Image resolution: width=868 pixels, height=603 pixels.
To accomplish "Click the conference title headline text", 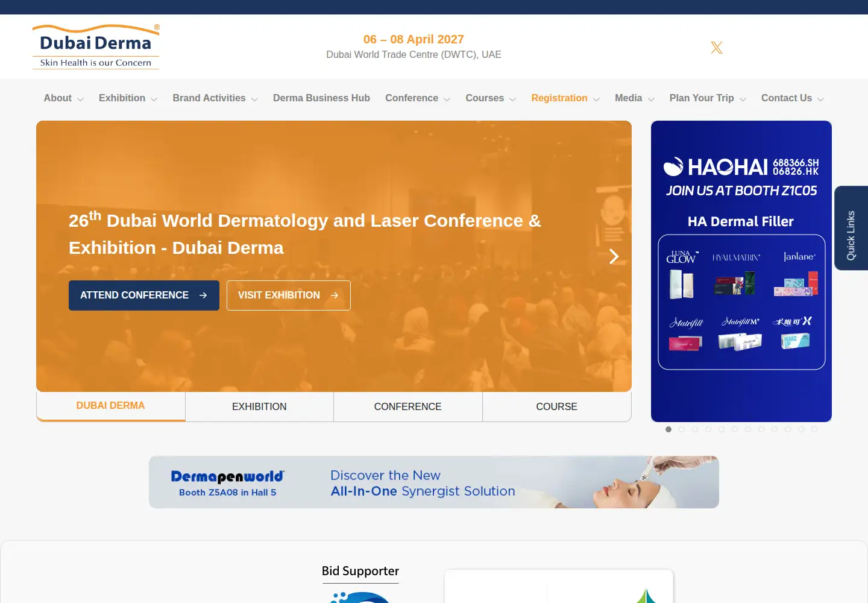I will pos(305,233).
